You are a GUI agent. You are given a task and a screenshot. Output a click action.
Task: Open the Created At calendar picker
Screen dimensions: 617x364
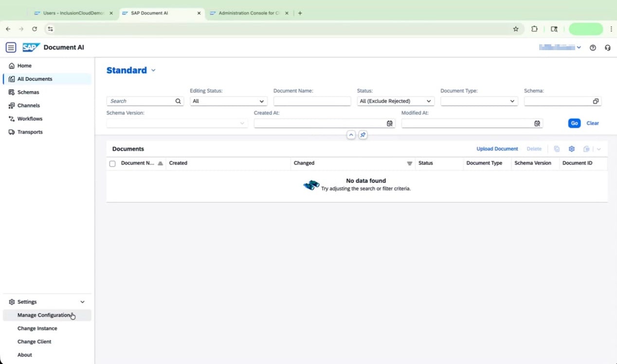click(389, 124)
